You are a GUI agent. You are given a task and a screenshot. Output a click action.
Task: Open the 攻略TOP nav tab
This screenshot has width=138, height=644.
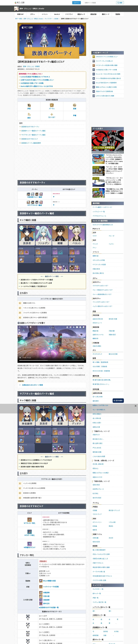(20, 14)
